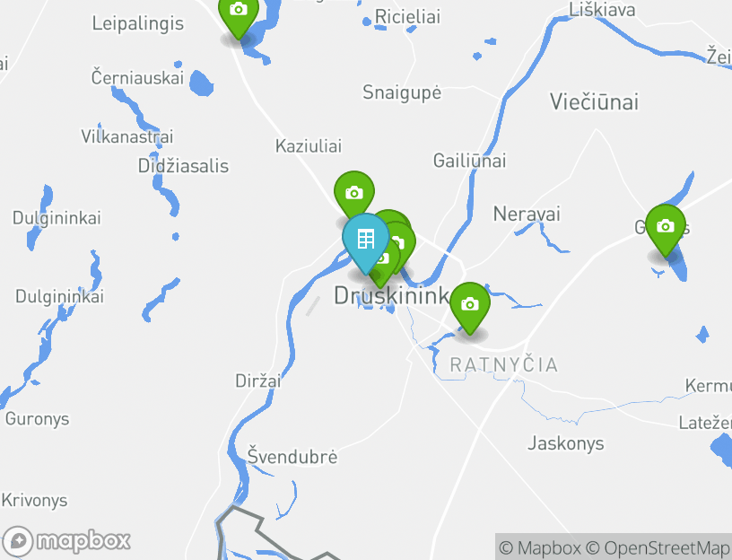Click the Neravai village label
732x560 pixels.
pos(527,214)
